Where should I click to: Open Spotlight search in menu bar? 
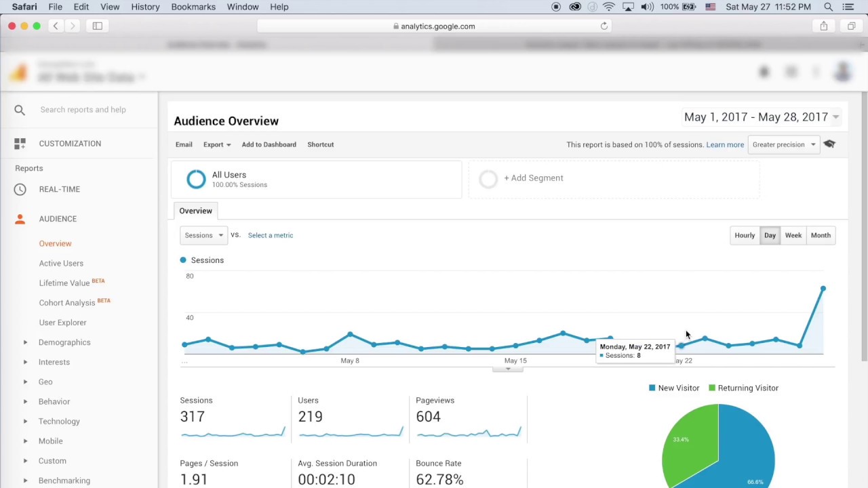(x=828, y=7)
